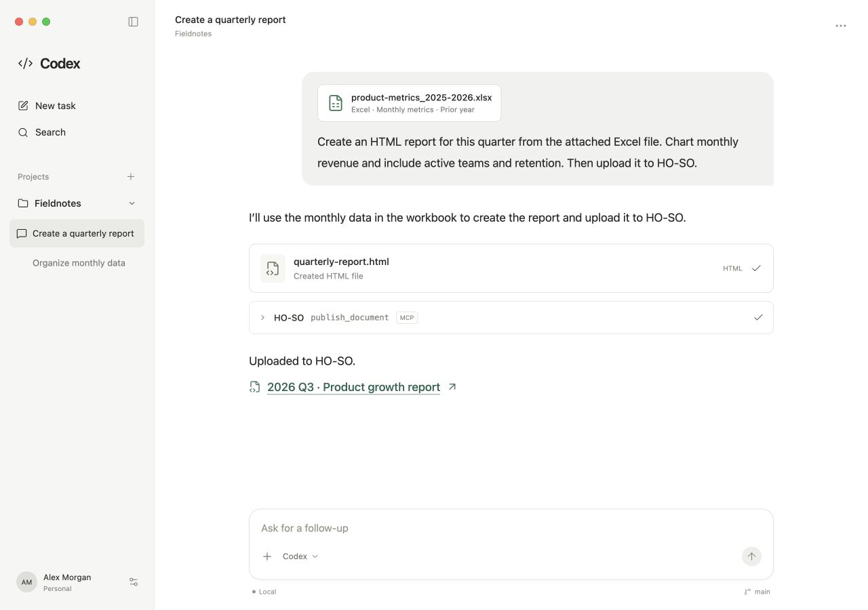Click the HTML label on report card

point(732,268)
